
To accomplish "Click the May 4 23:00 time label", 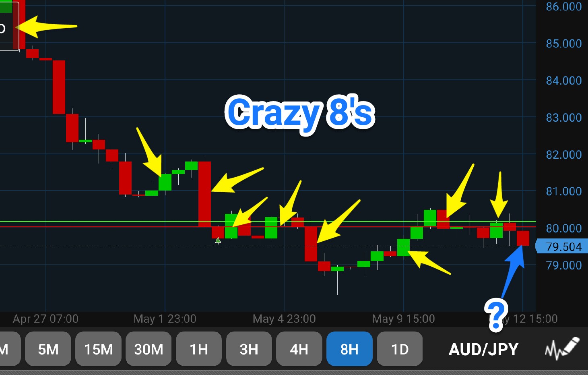I will 284,319.
